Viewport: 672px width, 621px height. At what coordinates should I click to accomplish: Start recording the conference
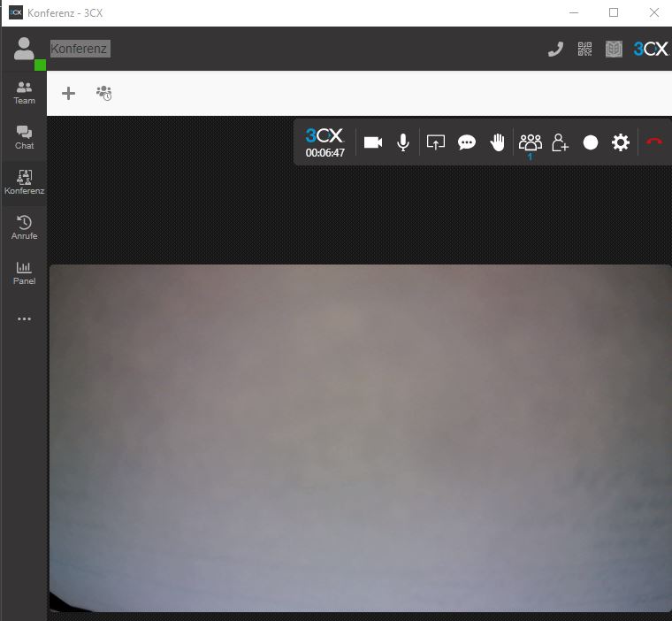pyautogui.click(x=590, y=142)
